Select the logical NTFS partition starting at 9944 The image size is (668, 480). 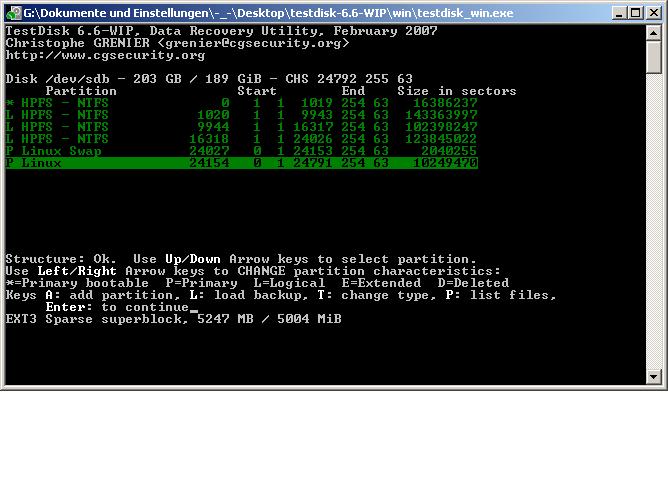(x=242, y=126)
